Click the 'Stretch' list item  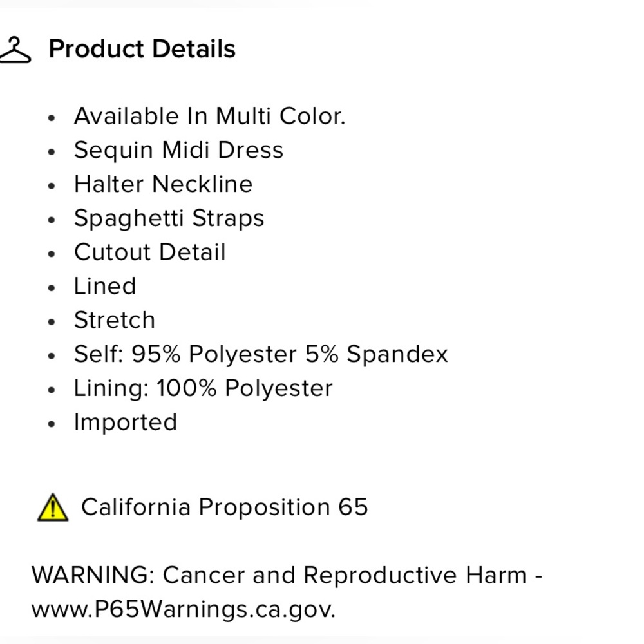point(115,320)
